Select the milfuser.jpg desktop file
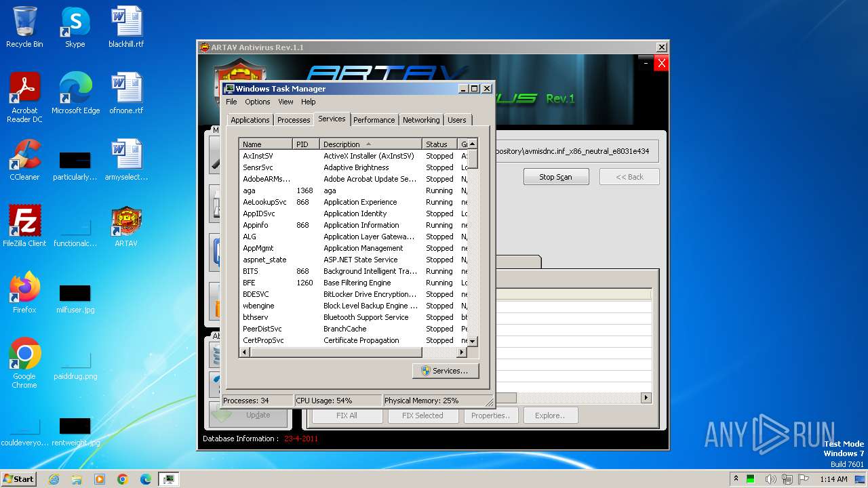868x488 pixels. pos(75,300)
